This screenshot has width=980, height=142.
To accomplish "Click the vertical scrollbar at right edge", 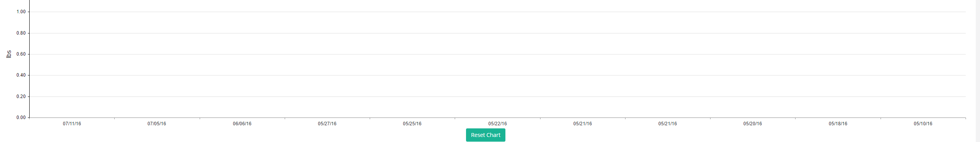I will click(x=978, y=71).
